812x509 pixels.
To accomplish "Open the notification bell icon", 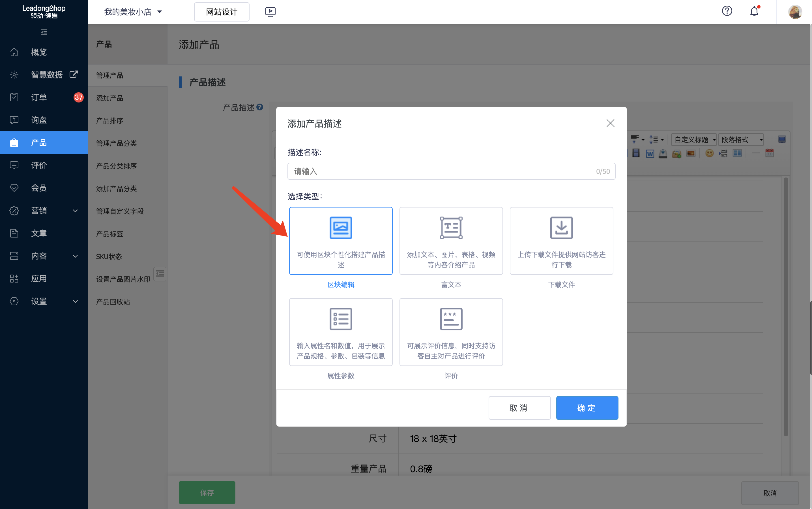I will [x=754, y=11].
